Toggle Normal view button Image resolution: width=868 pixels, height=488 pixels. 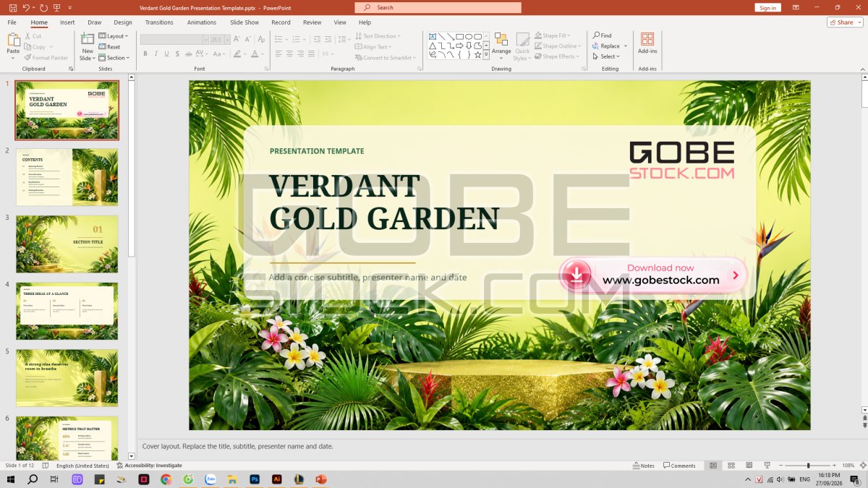(x=713, y=466)
